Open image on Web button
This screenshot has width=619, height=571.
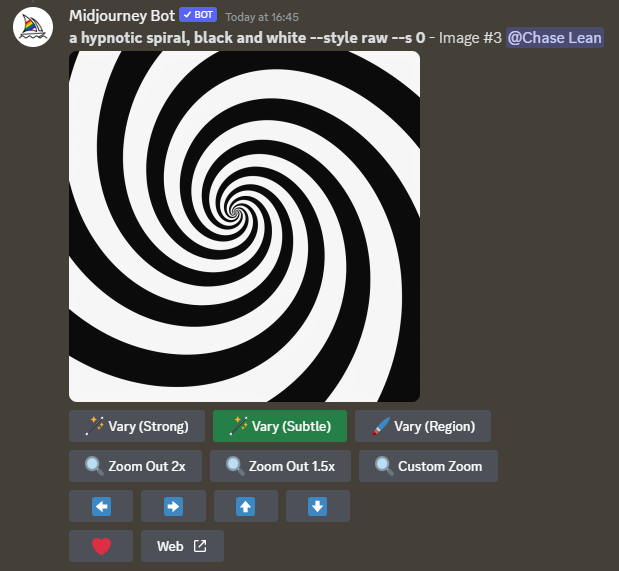[x=182, y=546]
